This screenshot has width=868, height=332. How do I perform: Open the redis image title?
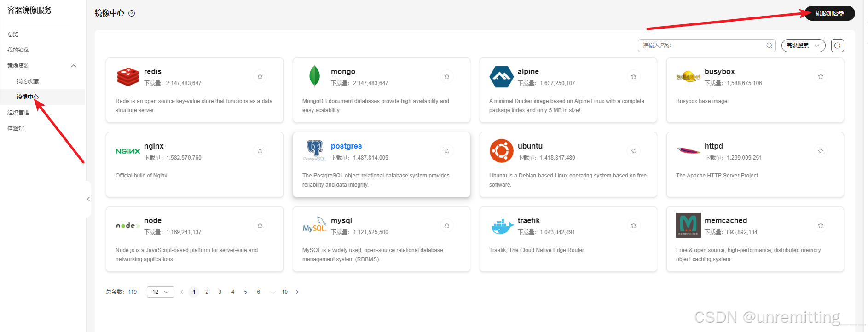[153, 71]
